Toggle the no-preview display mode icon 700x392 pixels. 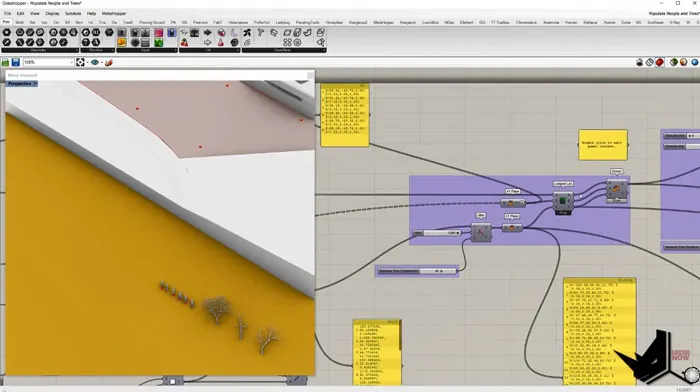coord(640,63)
